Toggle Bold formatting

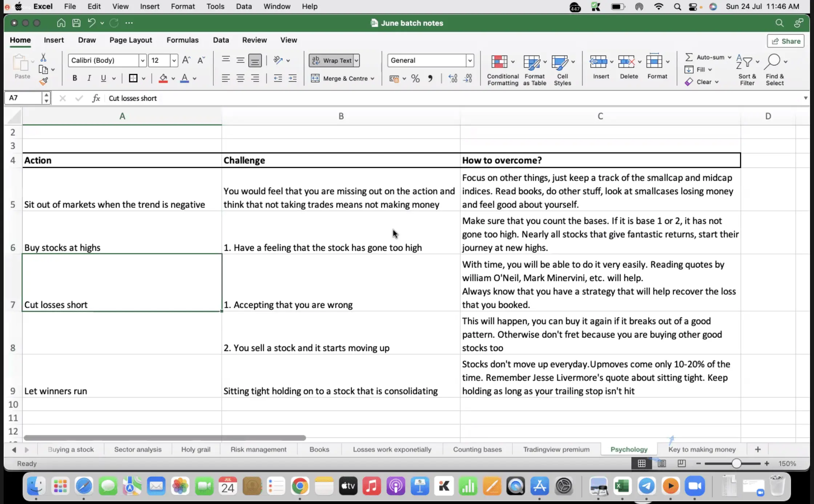pos(74,78)
